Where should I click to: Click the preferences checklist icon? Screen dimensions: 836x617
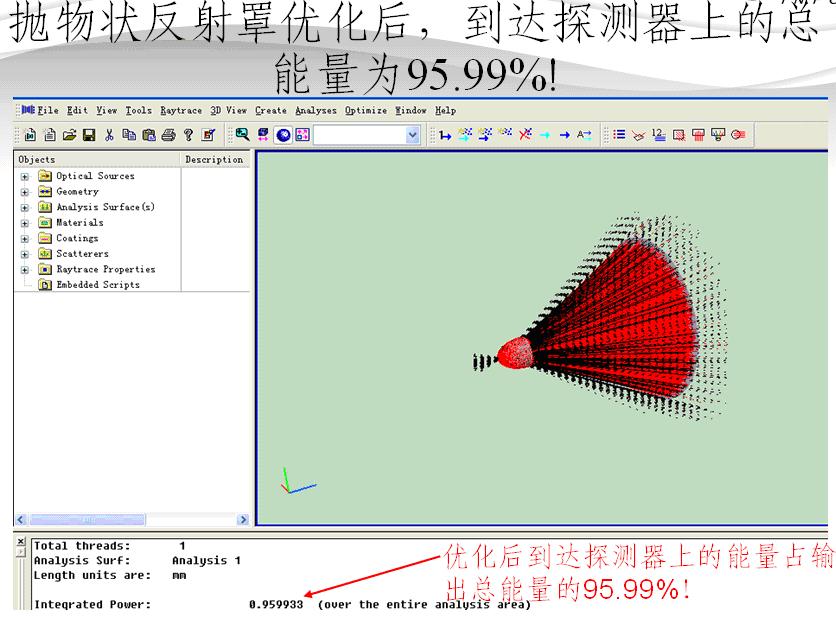[208, 135]
